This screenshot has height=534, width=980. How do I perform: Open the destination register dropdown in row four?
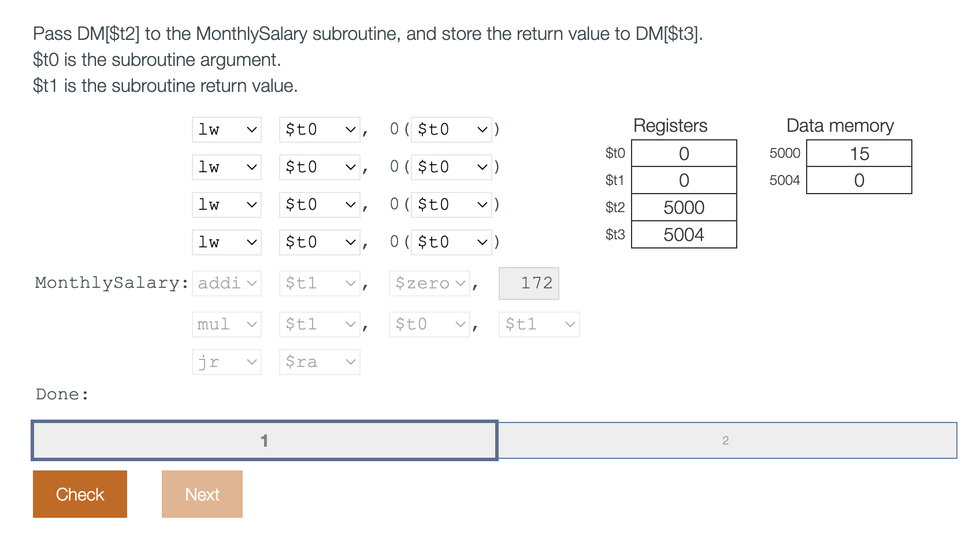pos(319,242)
